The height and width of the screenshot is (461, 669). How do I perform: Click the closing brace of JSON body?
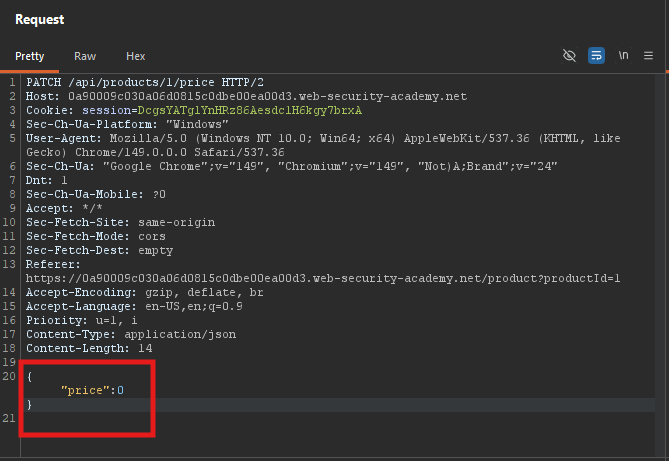(29, 404)
